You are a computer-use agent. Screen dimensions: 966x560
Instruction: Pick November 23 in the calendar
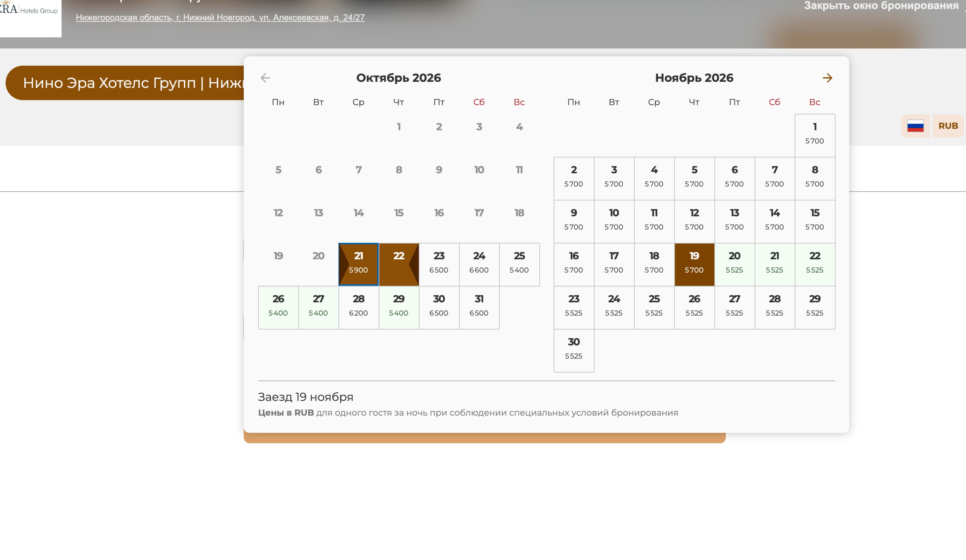pyautogui.click(x=574, y=307)
